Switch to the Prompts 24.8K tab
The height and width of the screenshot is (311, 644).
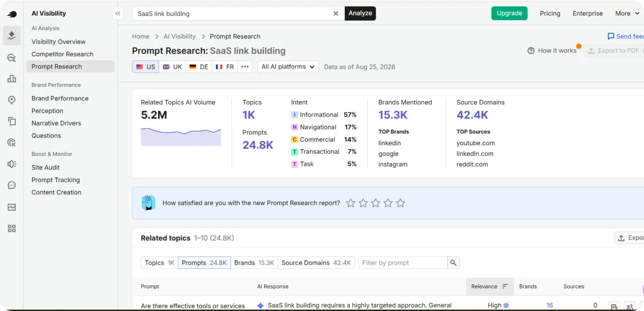204,263
